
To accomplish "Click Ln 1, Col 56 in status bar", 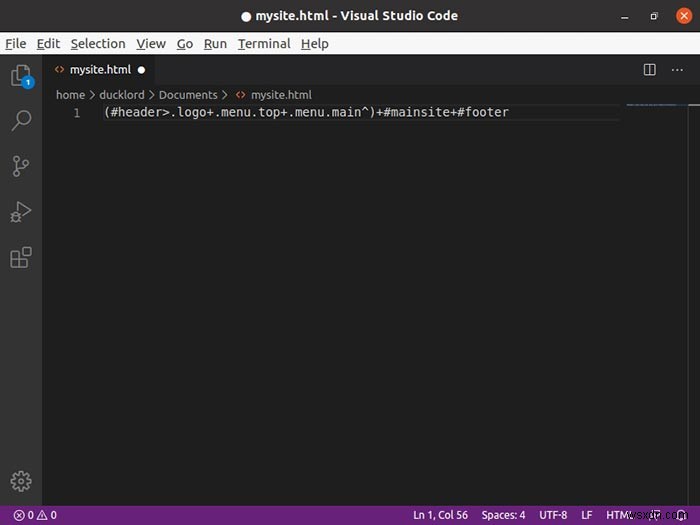I will pos(440,515).
